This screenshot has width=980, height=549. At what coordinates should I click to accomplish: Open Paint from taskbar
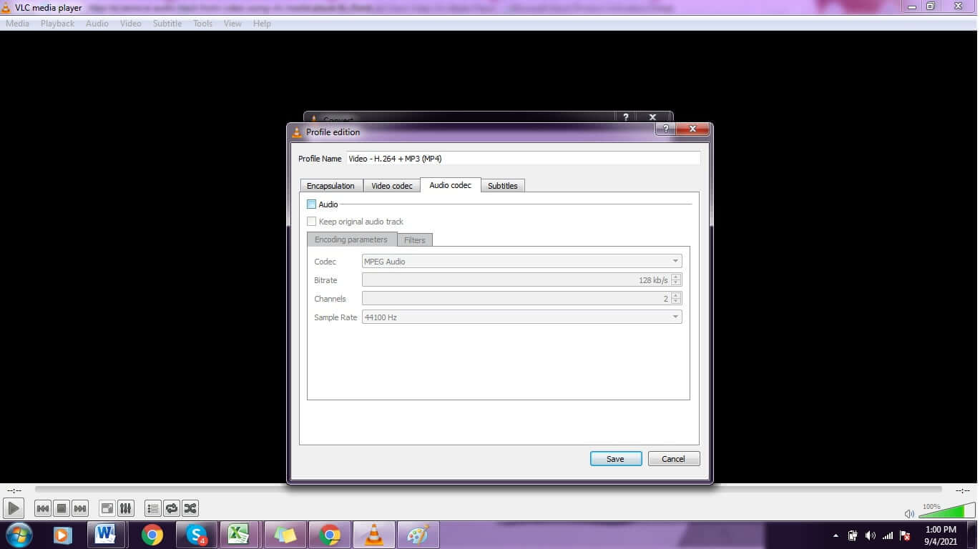418,535
